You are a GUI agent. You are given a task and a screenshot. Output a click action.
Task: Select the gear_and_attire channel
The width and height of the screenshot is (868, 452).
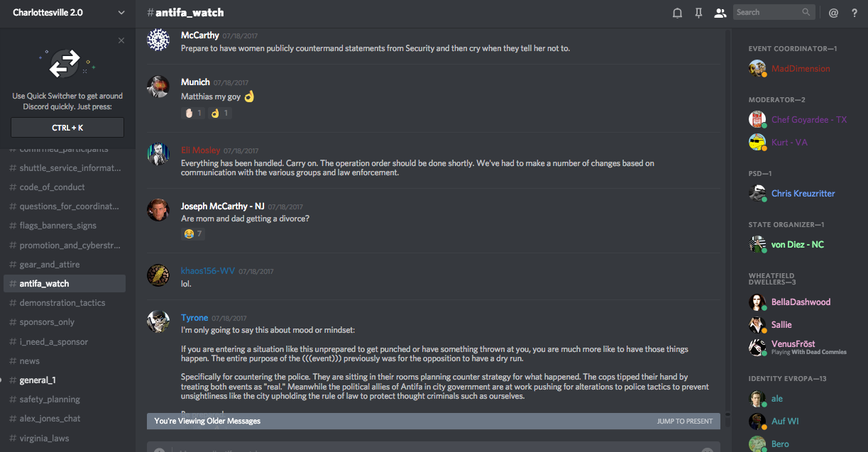[x=50, y=265]
